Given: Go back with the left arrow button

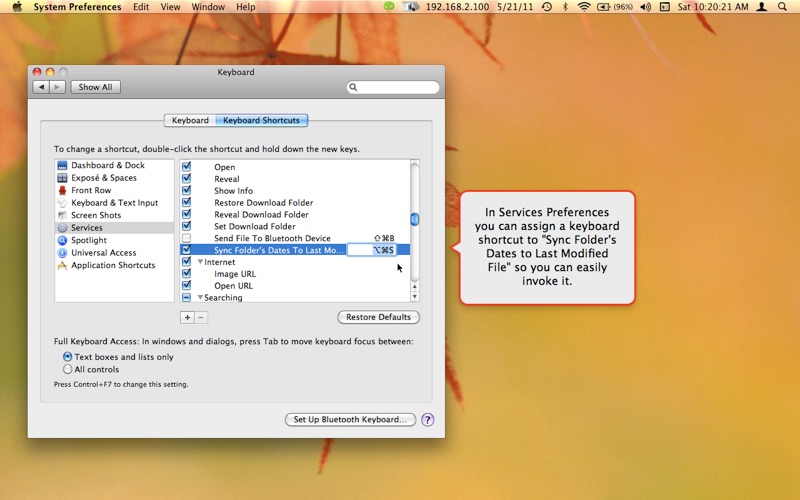Looking at the screenshot, I should point(41,87).
